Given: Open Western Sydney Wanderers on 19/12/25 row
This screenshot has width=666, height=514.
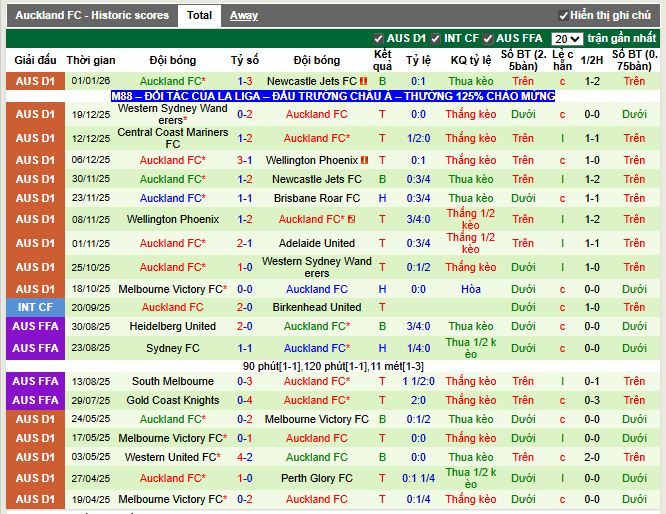Looking at the screenshot, I should (x=172, y=114).
